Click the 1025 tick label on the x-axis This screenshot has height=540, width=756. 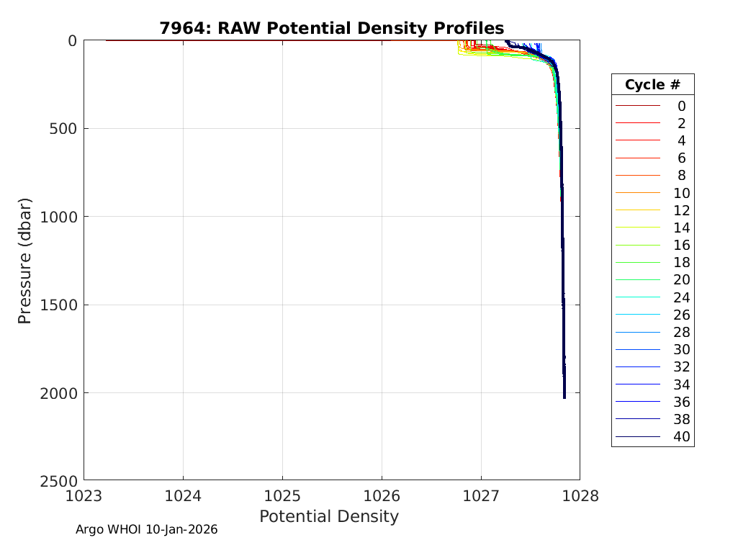click(x=282, y=496)
